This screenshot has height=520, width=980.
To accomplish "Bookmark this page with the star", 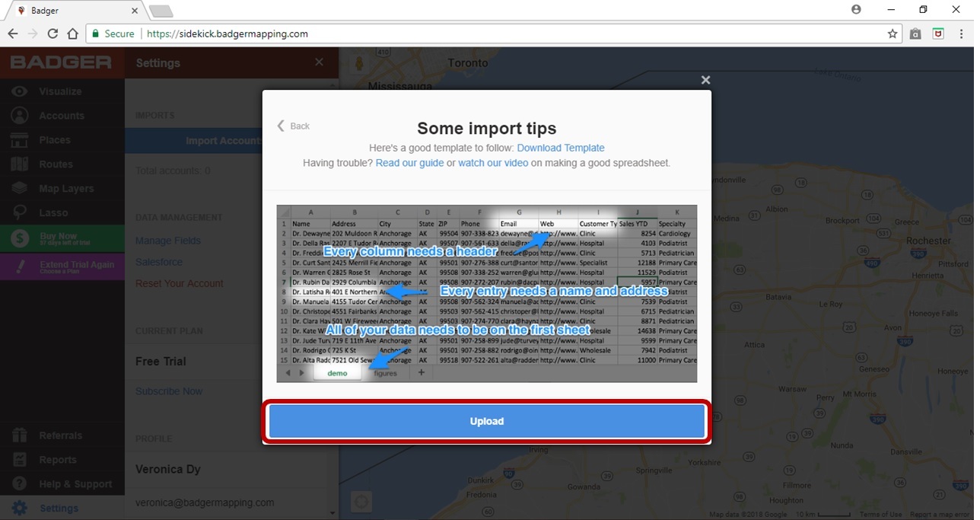I will point(892,33).
